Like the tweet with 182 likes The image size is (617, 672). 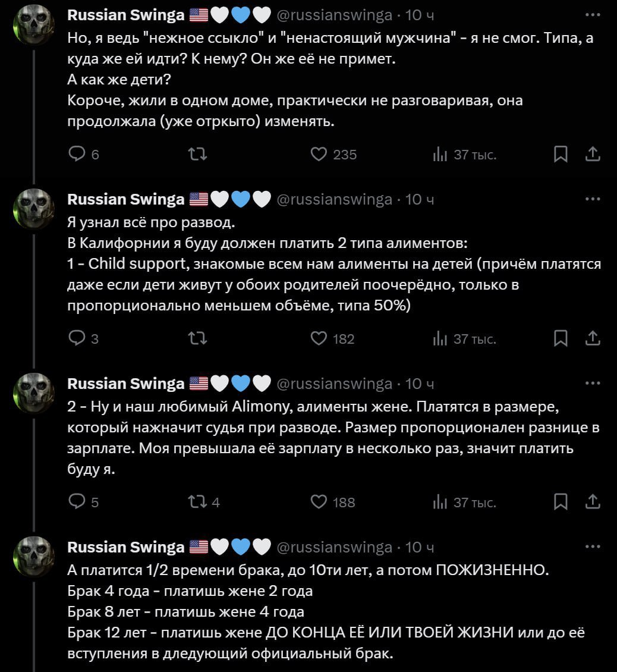(x=320, y=339)
